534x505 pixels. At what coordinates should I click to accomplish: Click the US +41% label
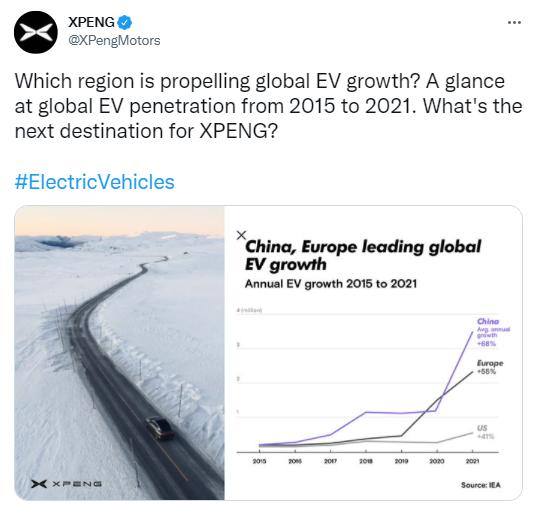pyautogui.click(x=485, y=432)
